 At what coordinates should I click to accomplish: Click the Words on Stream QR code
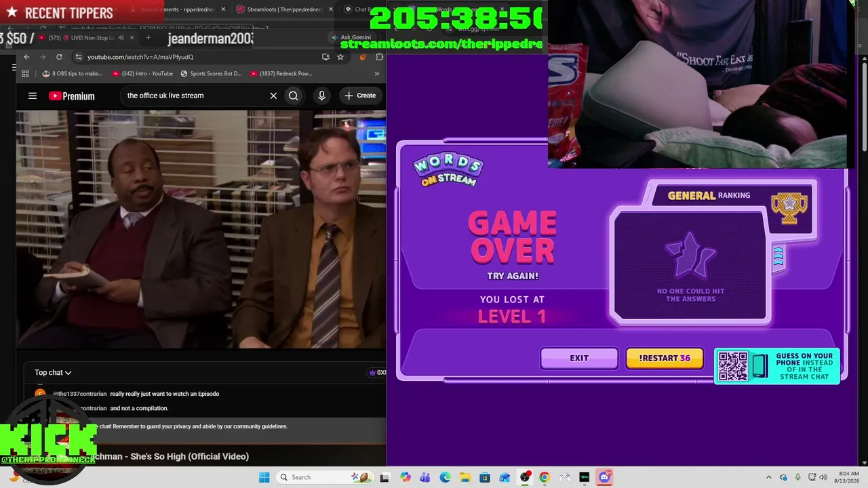coord(732,366)
